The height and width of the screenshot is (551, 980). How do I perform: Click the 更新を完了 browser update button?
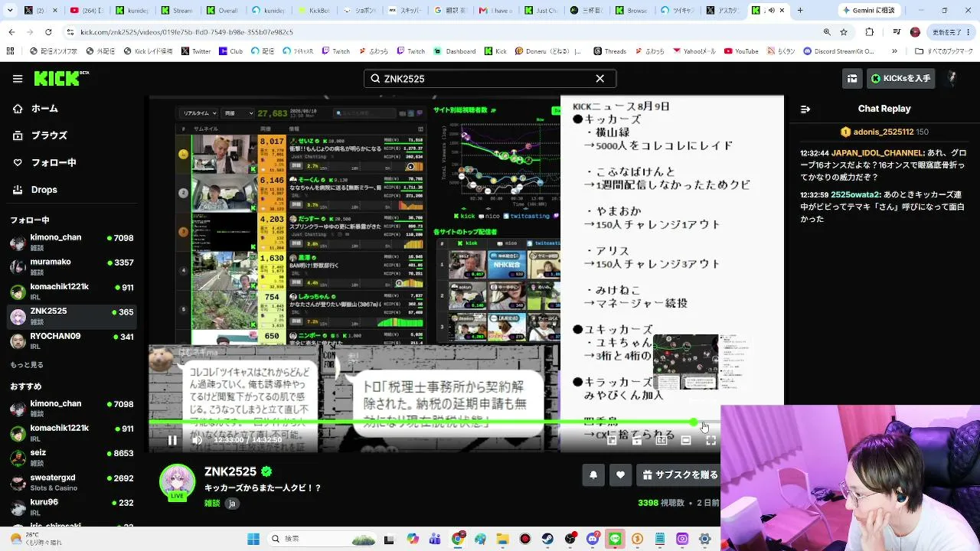950,32
